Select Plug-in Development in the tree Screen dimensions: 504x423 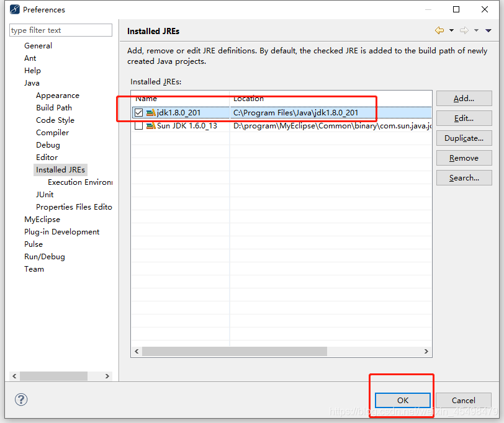pos(61,232)
